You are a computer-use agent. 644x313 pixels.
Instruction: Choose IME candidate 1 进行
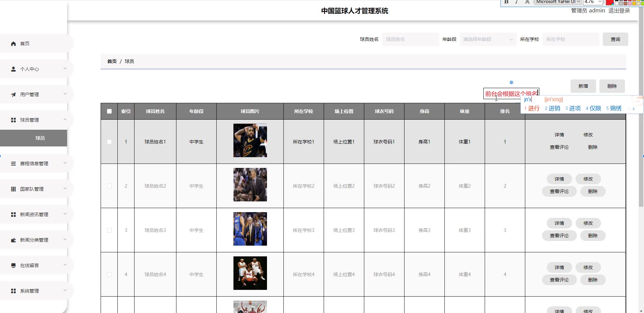click(532, 108)
